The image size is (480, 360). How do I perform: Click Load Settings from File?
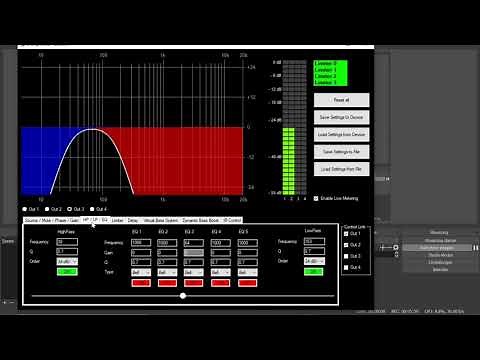point(342,169)
